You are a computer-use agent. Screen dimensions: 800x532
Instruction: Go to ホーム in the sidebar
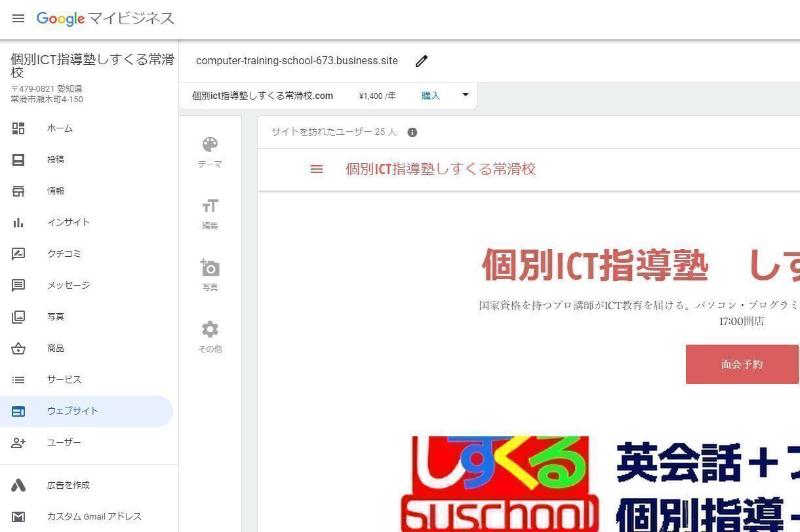(x=59, y=128)
